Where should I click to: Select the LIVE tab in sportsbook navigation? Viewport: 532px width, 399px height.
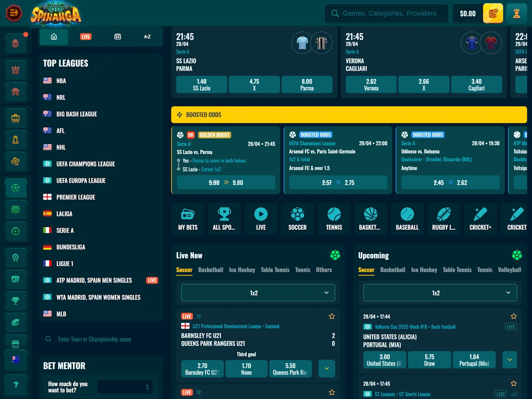pyautogui.click(x=86, y=37)
